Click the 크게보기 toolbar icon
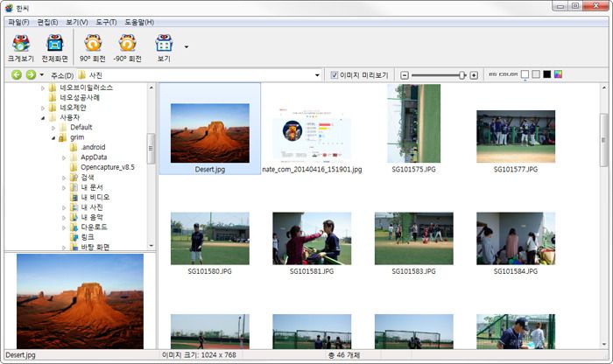613x364 pixels. (21, 48)
